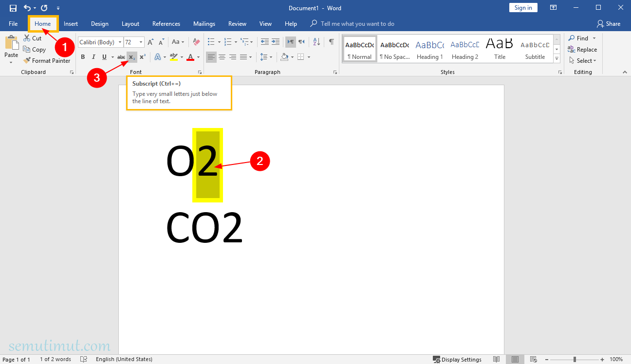Switch to the Layout tab
The height and width of the screenshot is (364, 631).
click(x=130, y=23)
